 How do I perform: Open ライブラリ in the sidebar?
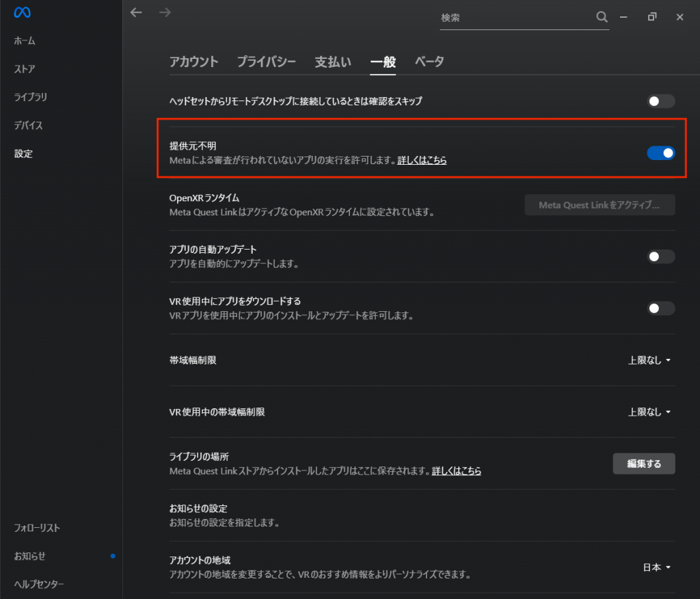pos(31,97)
